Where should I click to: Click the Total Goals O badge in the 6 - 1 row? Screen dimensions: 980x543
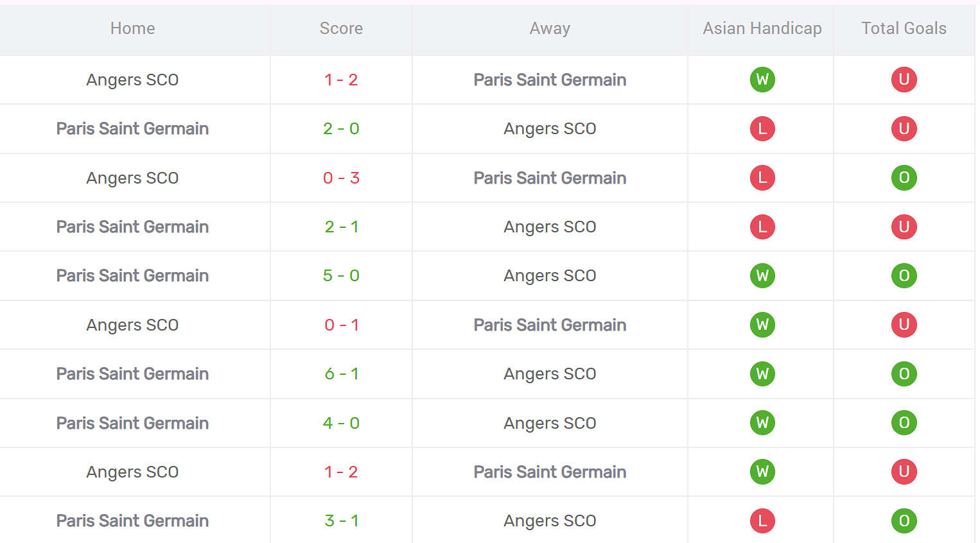click(x=904, y=374)
